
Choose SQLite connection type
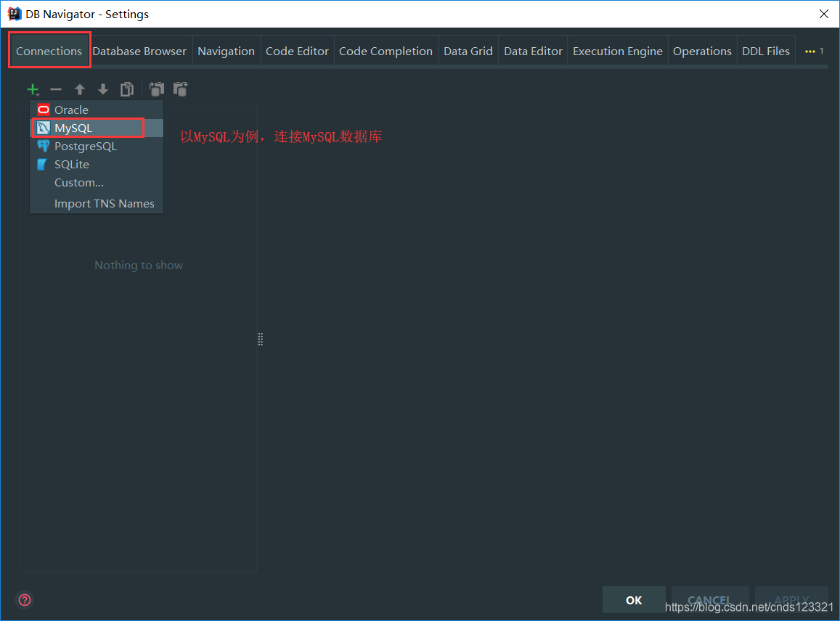[x=97, y=165]
